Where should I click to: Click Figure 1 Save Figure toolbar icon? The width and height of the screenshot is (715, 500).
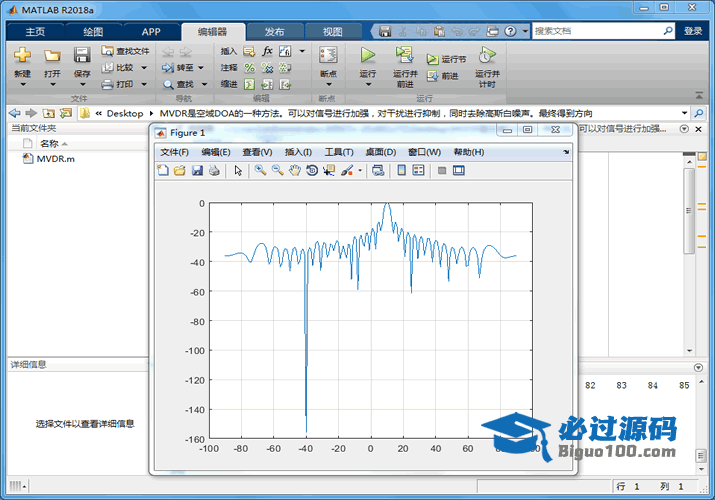coord(197,170)
